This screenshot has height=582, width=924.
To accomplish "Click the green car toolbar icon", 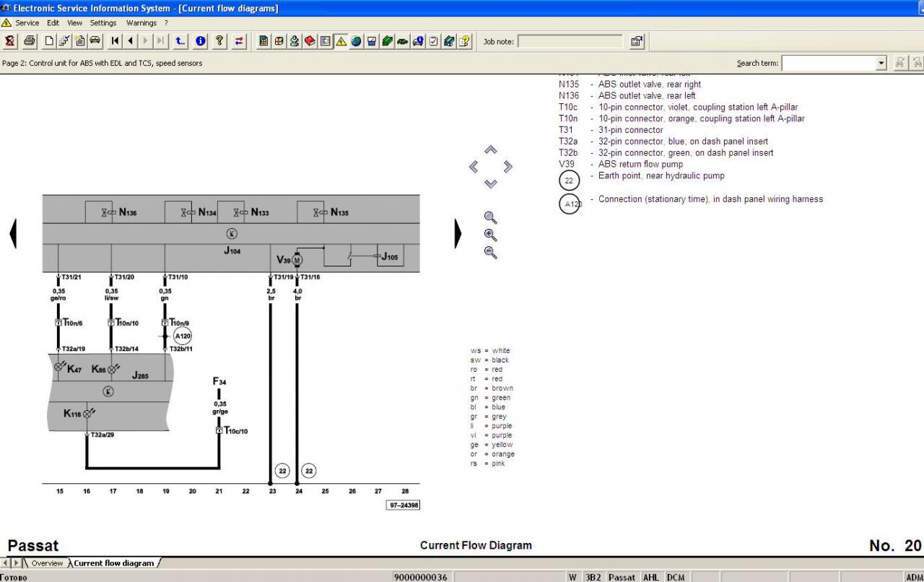I will [403, 41].
